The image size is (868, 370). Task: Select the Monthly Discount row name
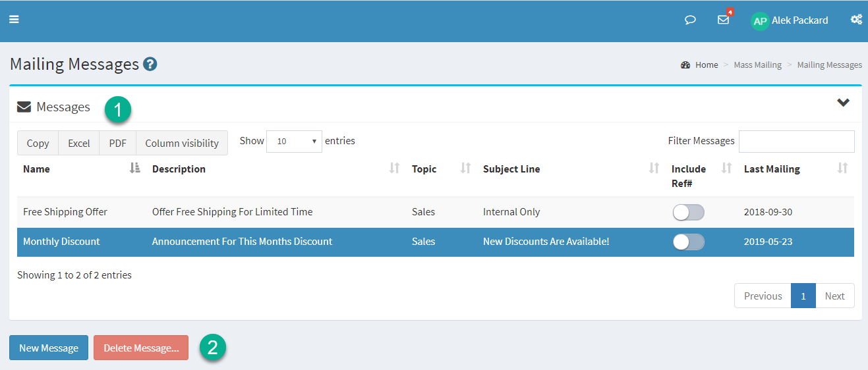61,242
